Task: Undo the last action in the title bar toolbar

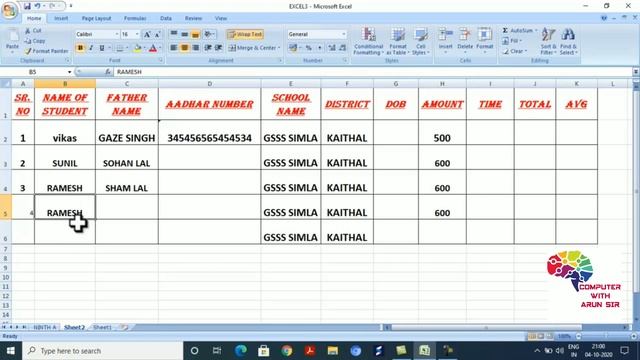Action: (x=38, y=6)
